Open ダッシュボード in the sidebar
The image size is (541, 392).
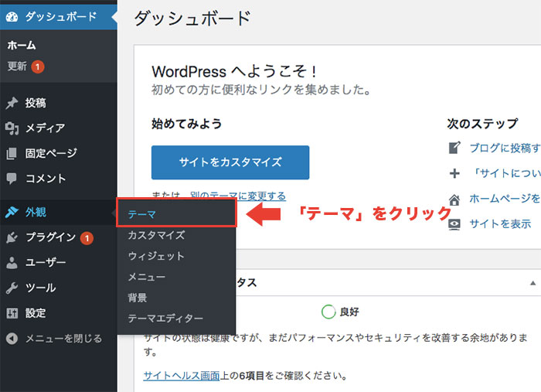pyautogui.click(x=59, y=16)
